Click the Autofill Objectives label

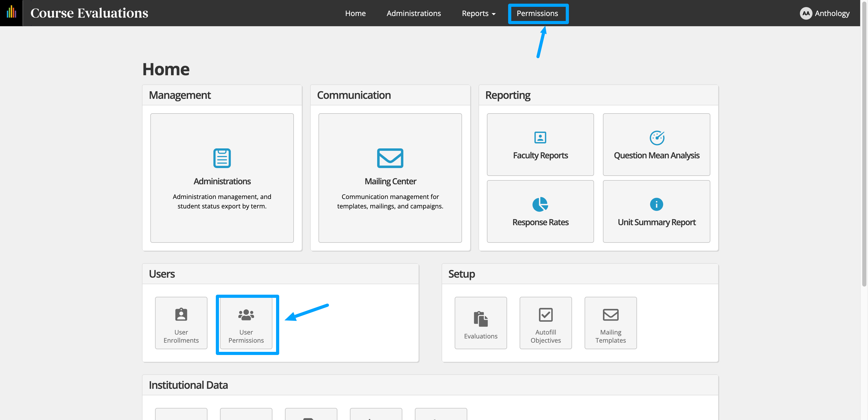click(x=546, y=336)
